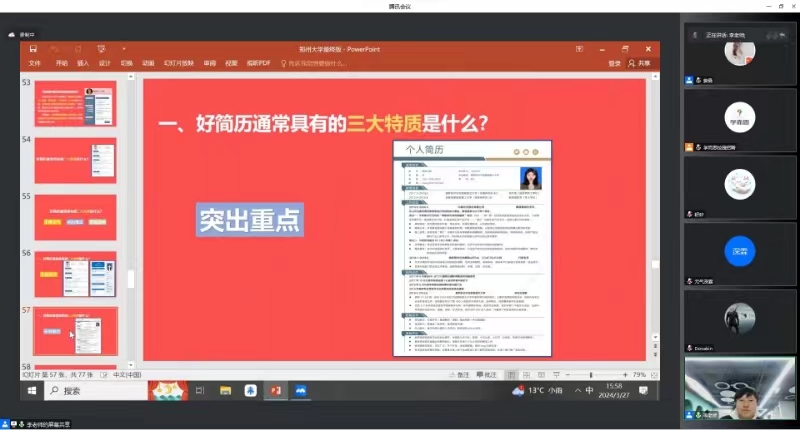Screen dimensions: 800x430
Task: Click the weather widget showing 13°C
Action: click(535, 390)
